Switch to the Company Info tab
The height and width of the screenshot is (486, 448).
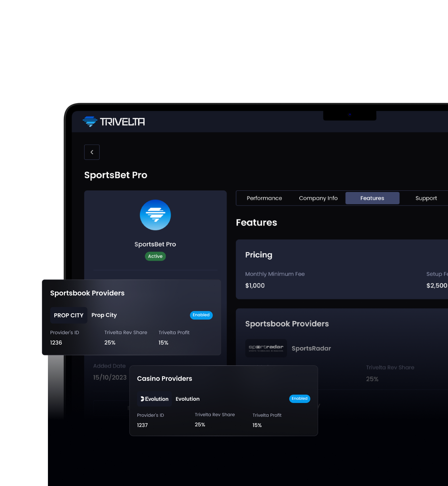tap(318, 198)
